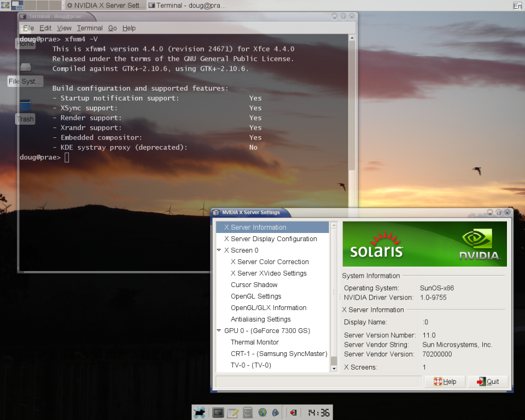The height and width of the screenshot is (420, 525).
Task: Open the Terminal File menu
Action: [28, 28]
